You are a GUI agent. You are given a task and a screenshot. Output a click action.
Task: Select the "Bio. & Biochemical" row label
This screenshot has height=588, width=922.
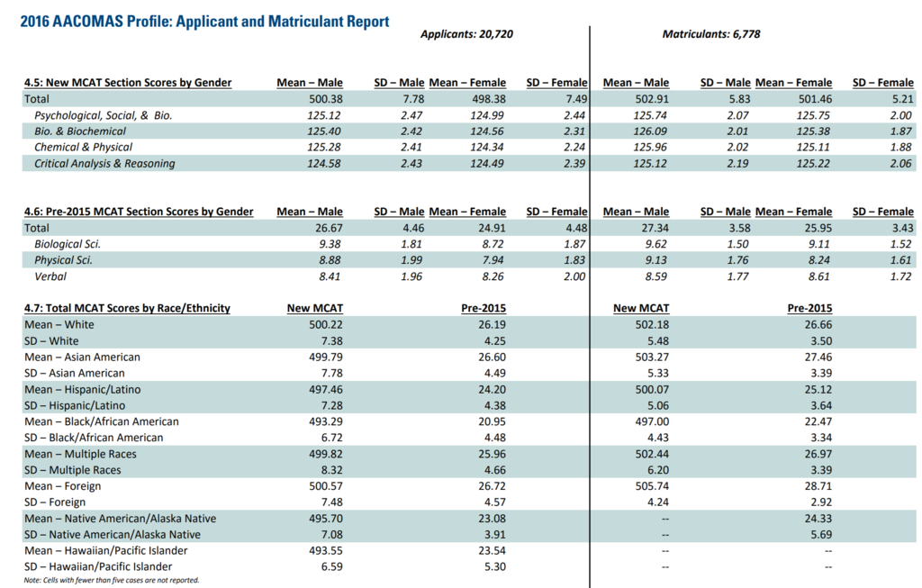80,131
